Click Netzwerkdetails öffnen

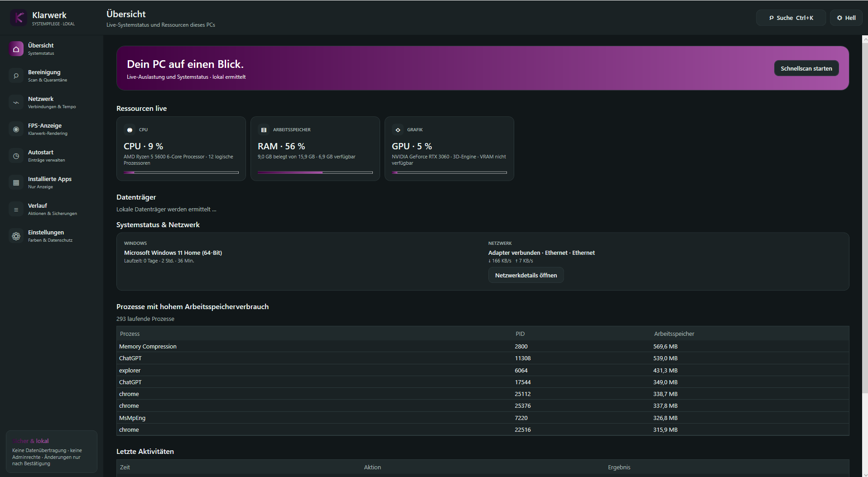pos(526,275)
